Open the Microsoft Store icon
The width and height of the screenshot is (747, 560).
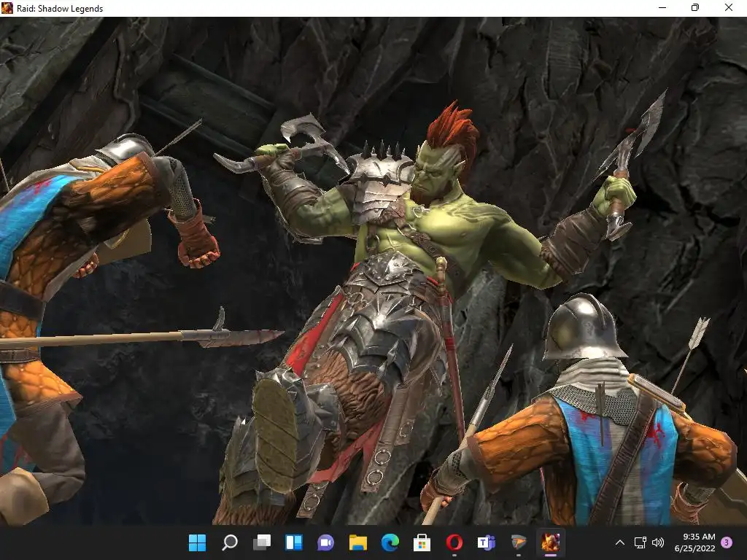[422, 542]
